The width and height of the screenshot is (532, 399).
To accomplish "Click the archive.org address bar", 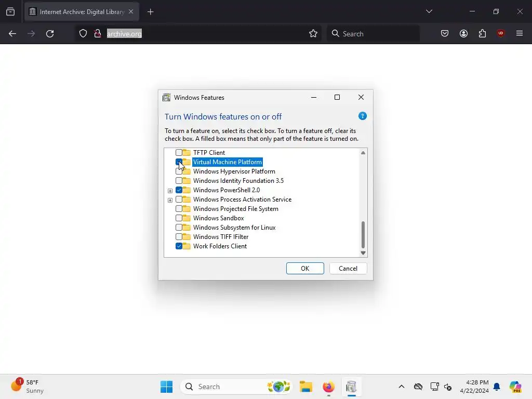I will 197,34.
